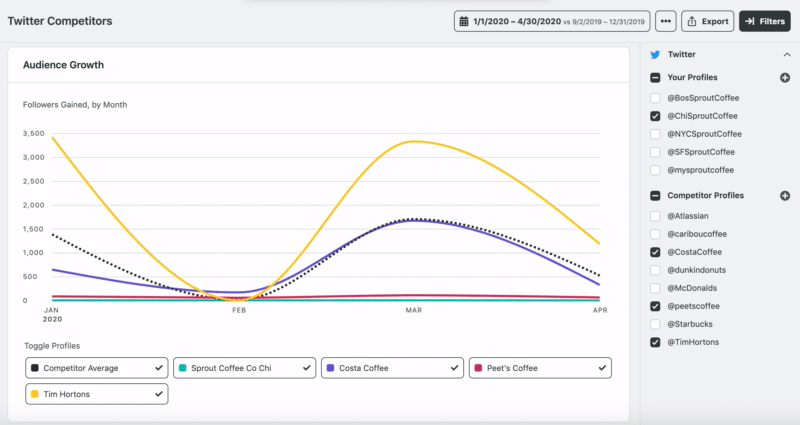Uncheck the @TimHortons competitor
Image resolution: width=800 pixels, height=425 pixels.
pyautogui.click(x=655, y=342)
